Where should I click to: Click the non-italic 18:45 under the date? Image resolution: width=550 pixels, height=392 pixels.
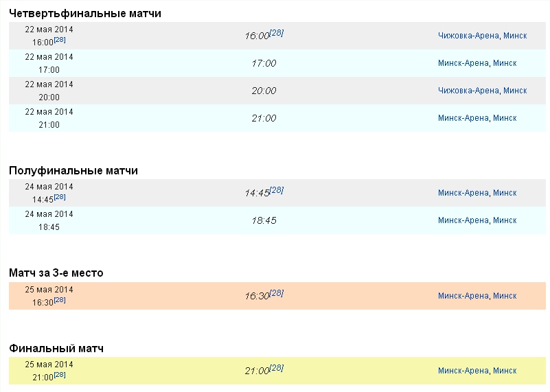(49, 227)
